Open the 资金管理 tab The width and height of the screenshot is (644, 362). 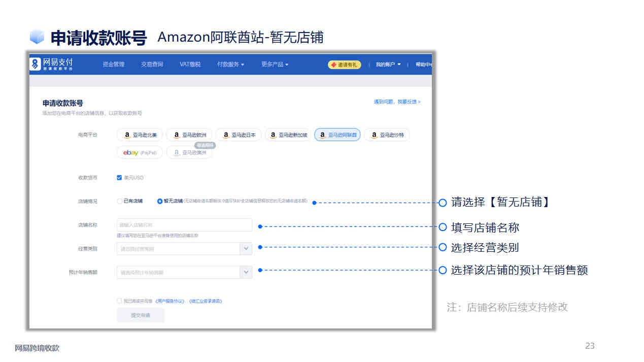113,64
